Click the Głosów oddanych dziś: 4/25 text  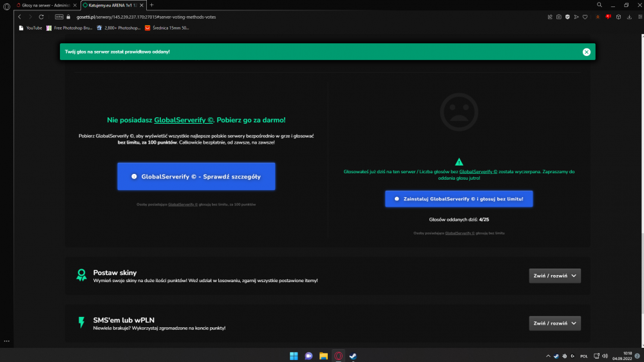(459, 220)
